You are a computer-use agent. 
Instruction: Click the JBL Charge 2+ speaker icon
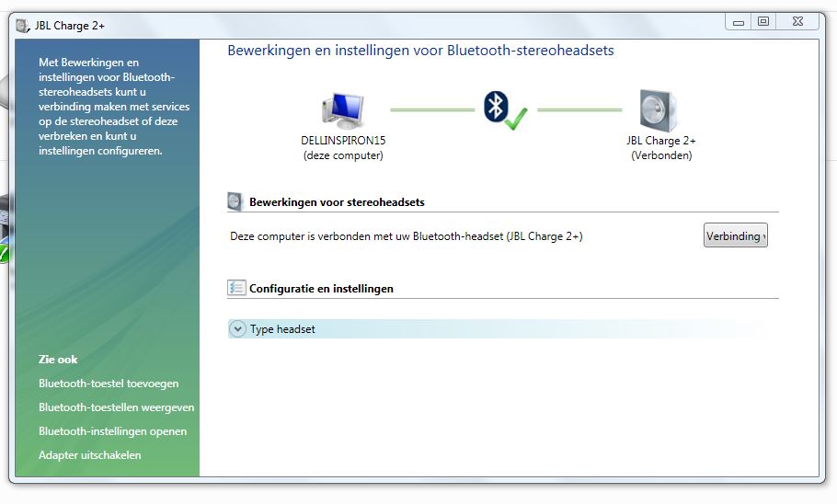point(658,110)
